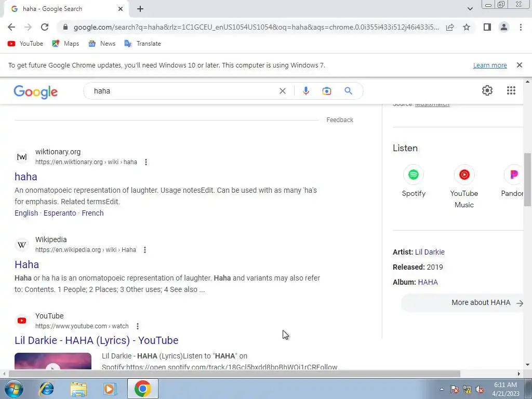Listen on Spotify
The width and height of the screenshot is (532, 399).
click(413, 181)
